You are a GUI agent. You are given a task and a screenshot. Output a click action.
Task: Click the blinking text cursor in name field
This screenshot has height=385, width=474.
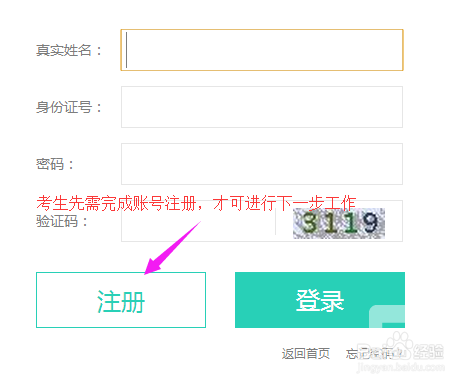tap(126, 50)
